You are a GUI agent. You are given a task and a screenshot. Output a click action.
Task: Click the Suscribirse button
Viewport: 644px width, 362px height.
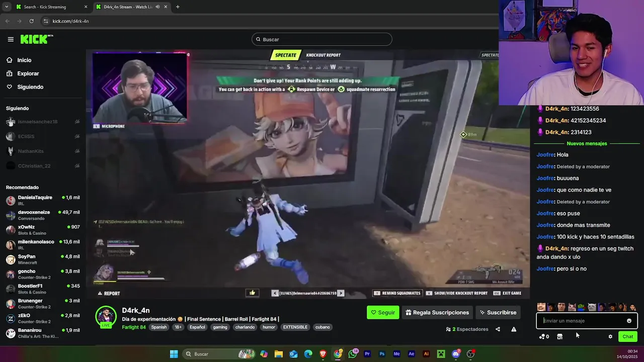tap(498, 312)
